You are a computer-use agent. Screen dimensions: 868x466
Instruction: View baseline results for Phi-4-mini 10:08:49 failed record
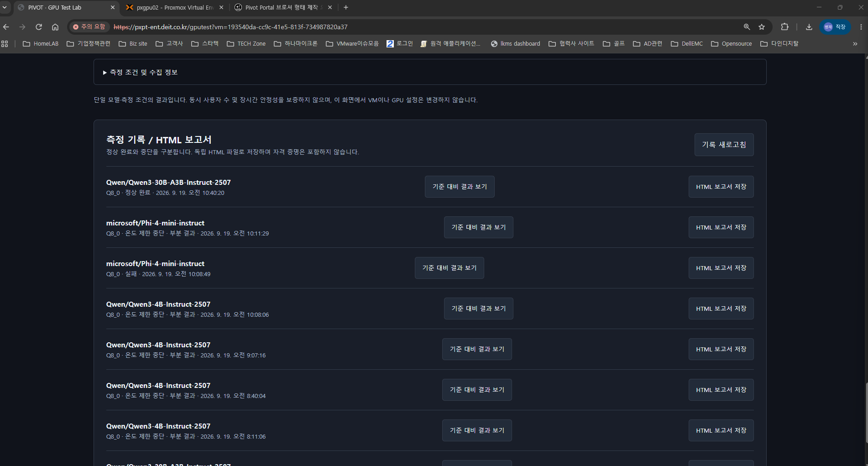(450, 268)
